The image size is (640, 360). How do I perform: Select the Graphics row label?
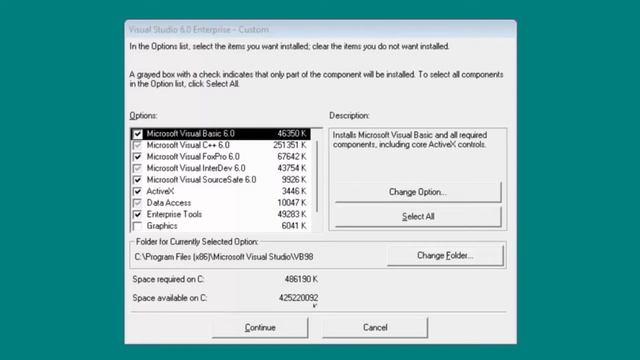[x=162, y=226]
